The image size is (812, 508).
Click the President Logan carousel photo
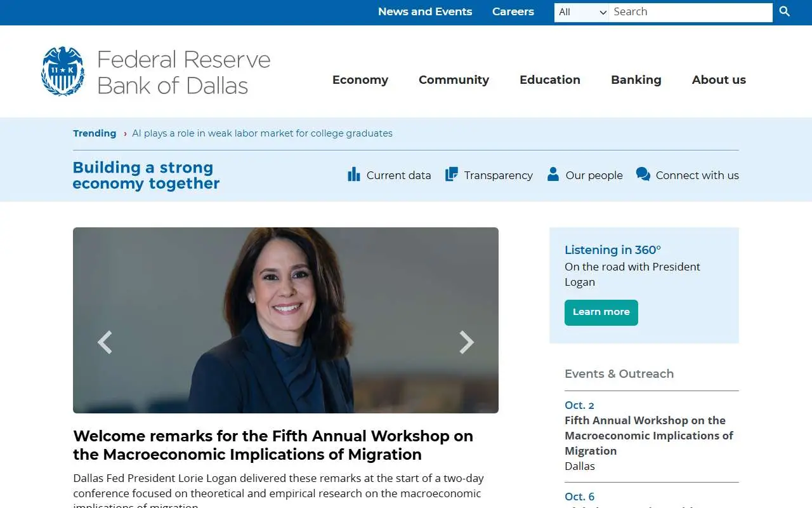[x=285, y=320]
